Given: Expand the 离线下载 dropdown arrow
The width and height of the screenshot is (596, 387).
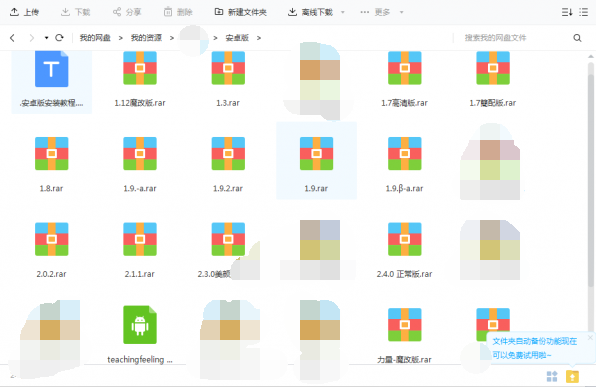Looking at the screenshot, I should tap(342, 12).
